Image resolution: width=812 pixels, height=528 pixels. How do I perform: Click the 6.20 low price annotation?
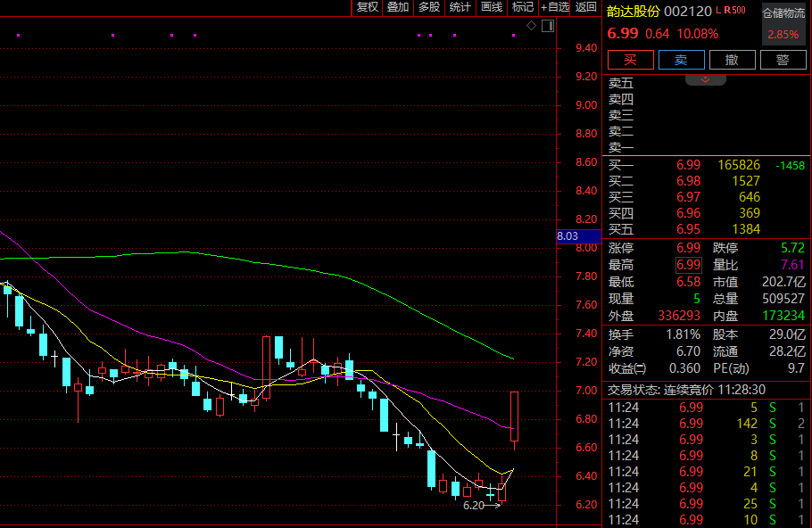click(473, 506)
